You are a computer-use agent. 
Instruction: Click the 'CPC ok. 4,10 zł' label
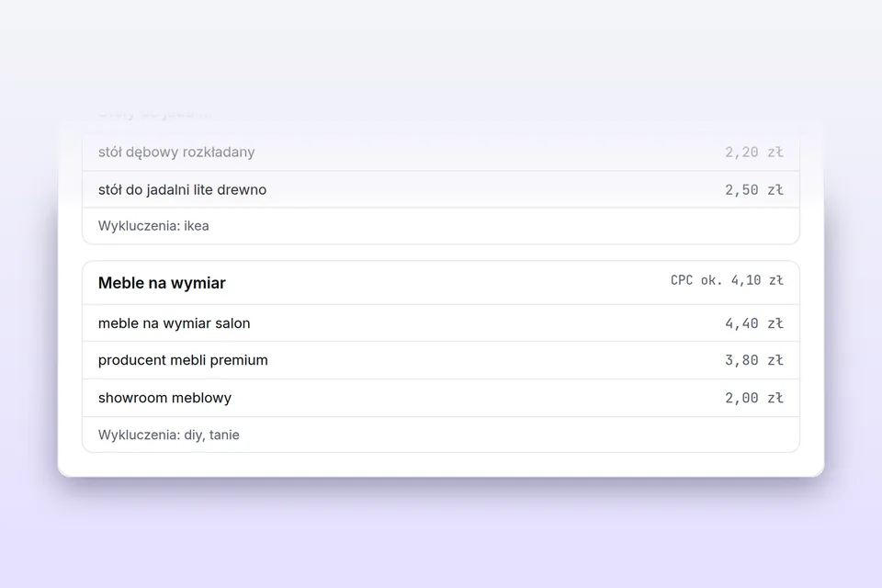pos(727,279)
